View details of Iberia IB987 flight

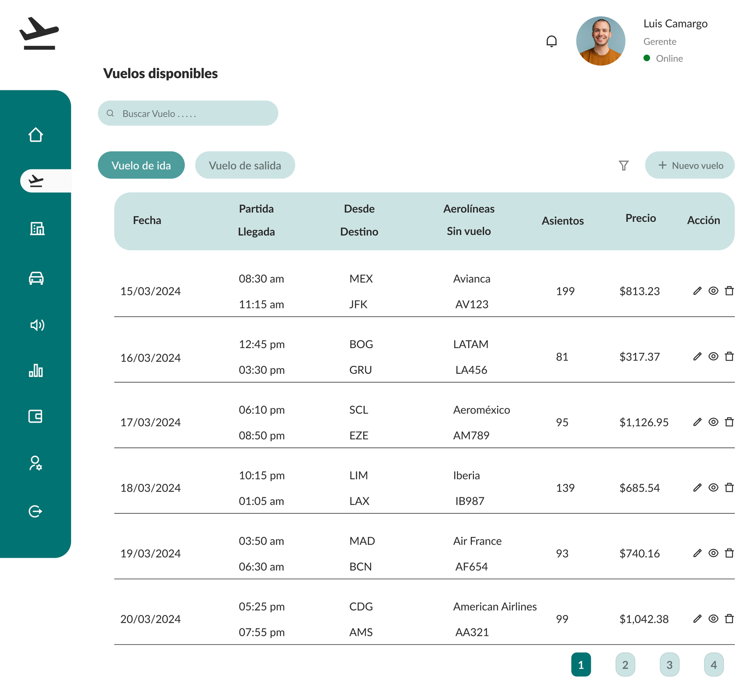pos(713,488)
